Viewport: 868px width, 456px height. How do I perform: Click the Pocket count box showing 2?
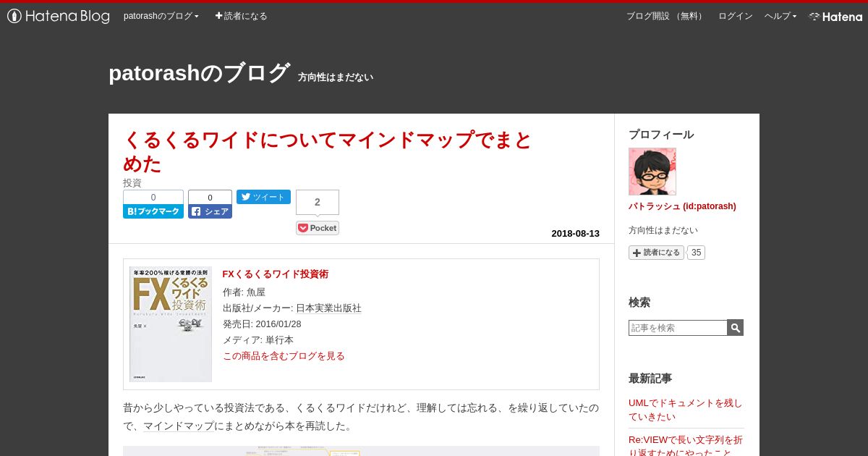coord(318,202)
